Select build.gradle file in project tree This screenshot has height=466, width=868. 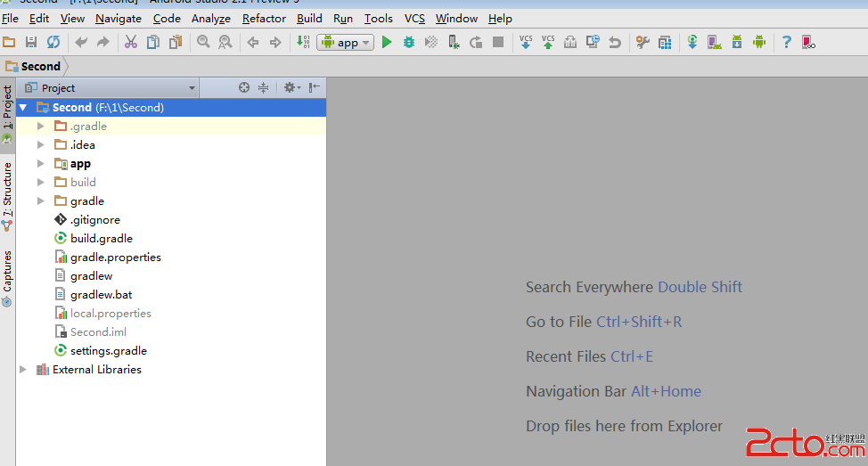click(x=101, y=239)
